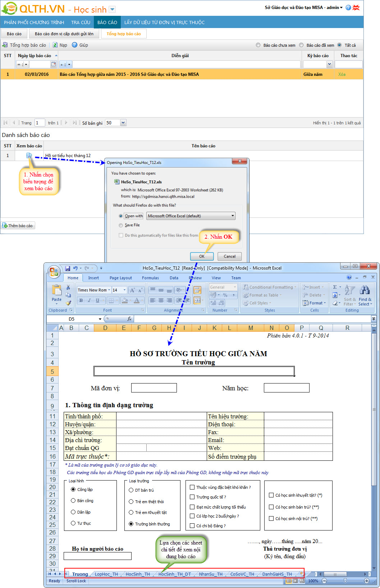The width and height of the screenshot is (380, 588).
Task: Click the Excel zoom slider
Action: pos(345,580)
